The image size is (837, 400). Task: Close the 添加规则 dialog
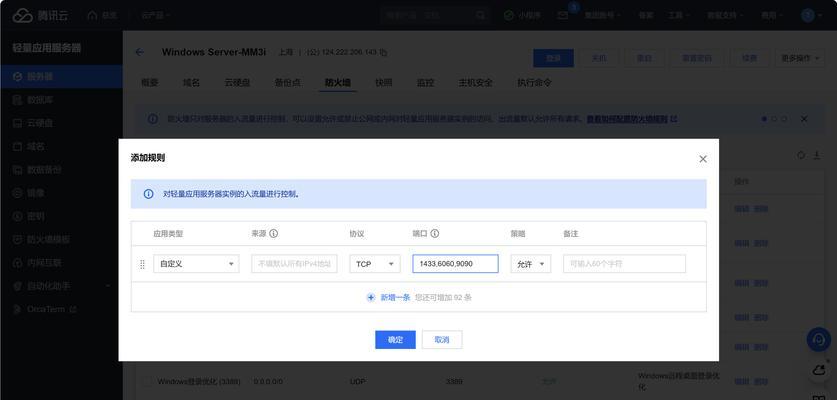[x=702, y=159]
